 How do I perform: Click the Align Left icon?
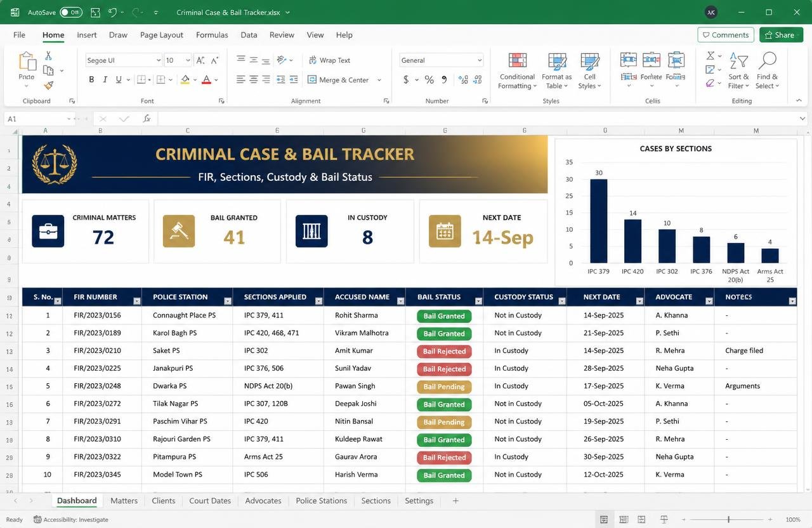click(x=241, y=80)
